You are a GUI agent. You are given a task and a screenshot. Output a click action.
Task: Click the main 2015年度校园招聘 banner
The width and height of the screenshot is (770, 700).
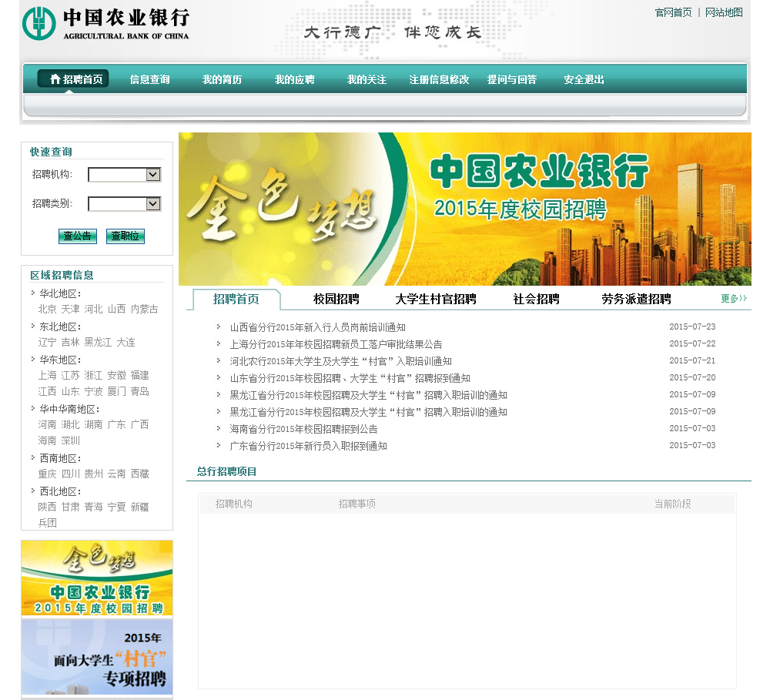click(464, 209)
